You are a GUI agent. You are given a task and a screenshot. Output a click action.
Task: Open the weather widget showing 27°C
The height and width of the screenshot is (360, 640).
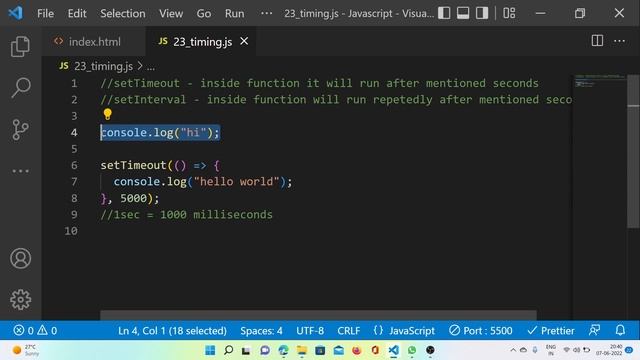[x=25, y=350]
